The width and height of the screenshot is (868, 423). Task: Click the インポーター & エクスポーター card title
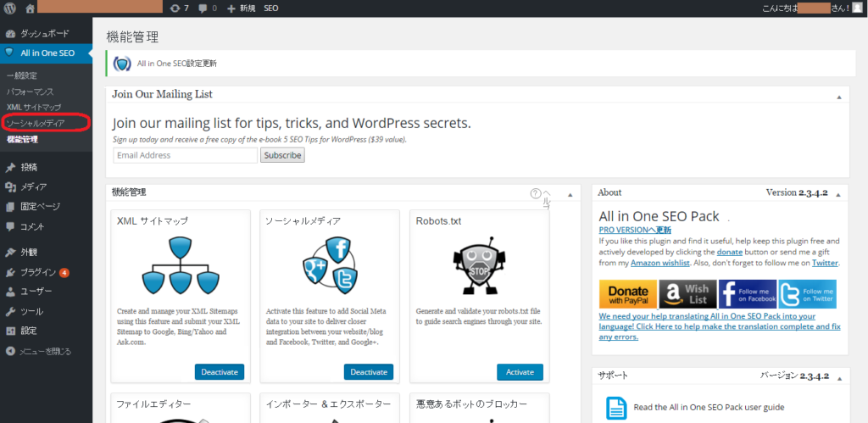point(328,404)
